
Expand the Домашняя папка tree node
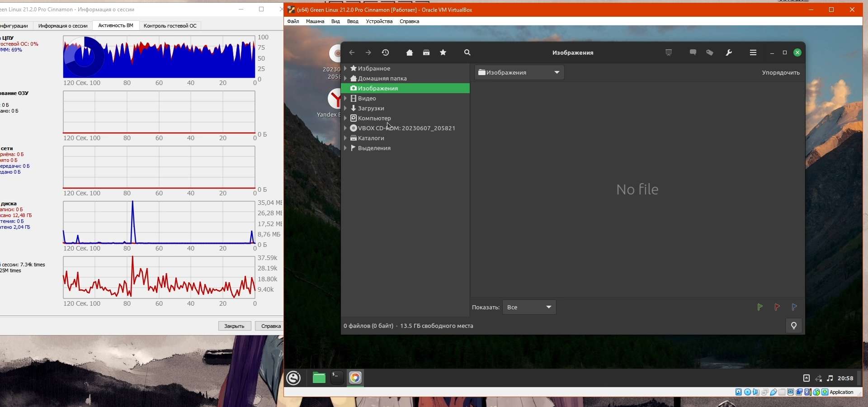tap(345, 79)
